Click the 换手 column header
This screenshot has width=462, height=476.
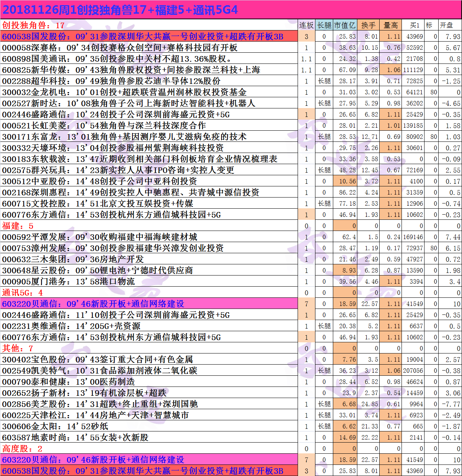(x=368, y=25)
